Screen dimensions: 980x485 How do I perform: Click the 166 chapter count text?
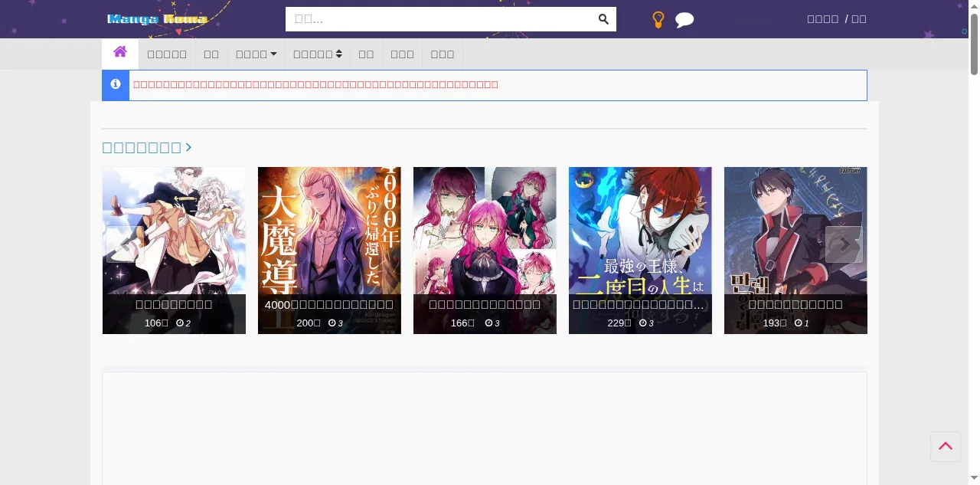[x=462, y=323]
